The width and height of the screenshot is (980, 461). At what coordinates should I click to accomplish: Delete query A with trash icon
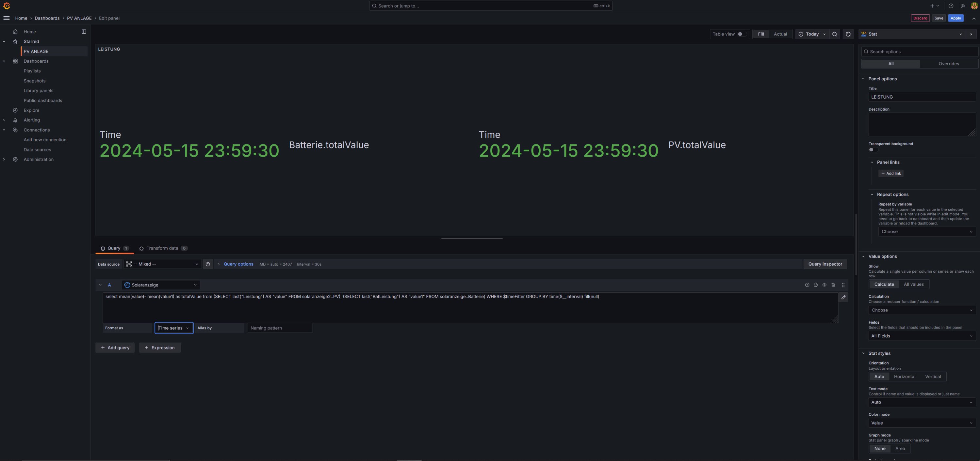pos(833,285)
